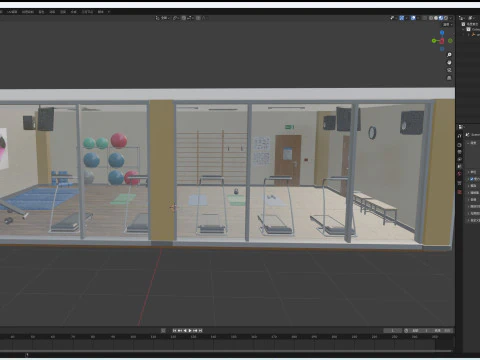The image size is (480, 360).
Task: Toggle the checkbox in the Scene panel list
Action: [472, 179]
